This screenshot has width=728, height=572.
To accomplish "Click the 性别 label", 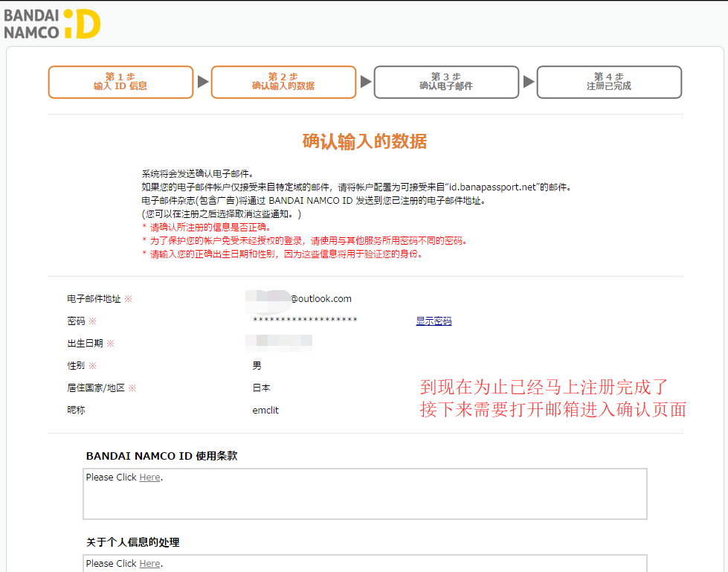I will (x=76, y=365).
